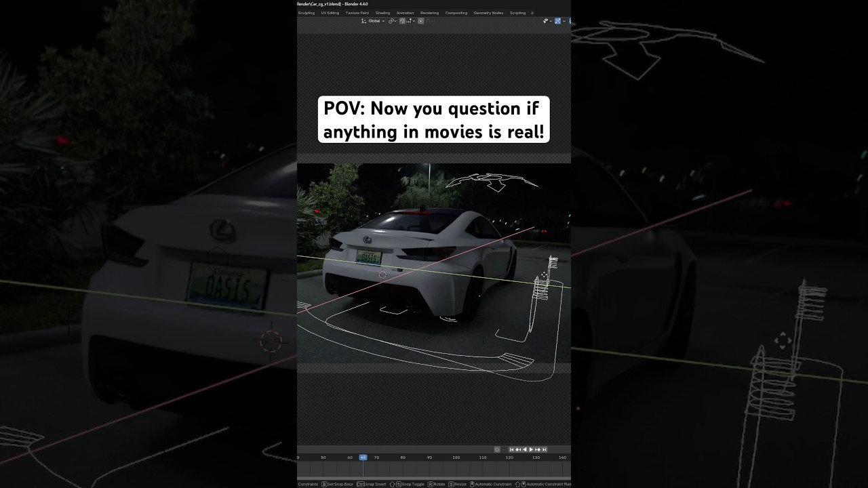Click frame 100 on the timeline ruler
Image resolution: width=868 pixels, height=488 pixels.
pyautogui.click(x=456, y=457)
